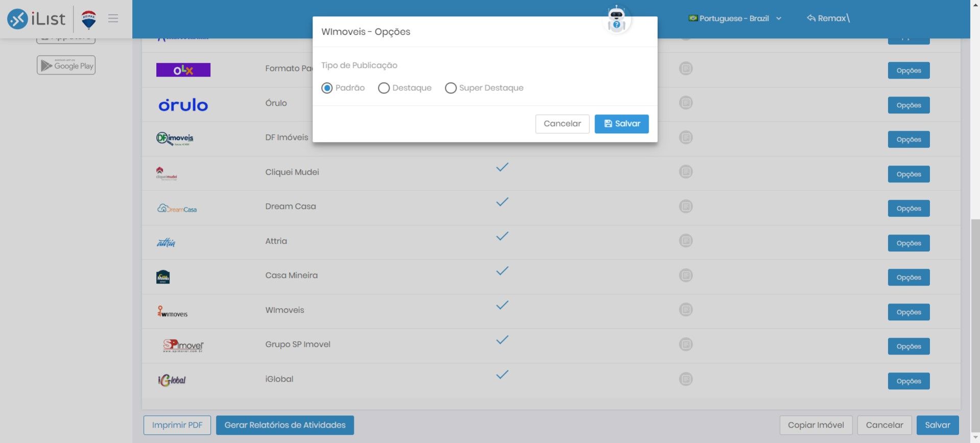Open Opções for the Órulo row
Screen dimensions: 980x443
click(909, 105)
